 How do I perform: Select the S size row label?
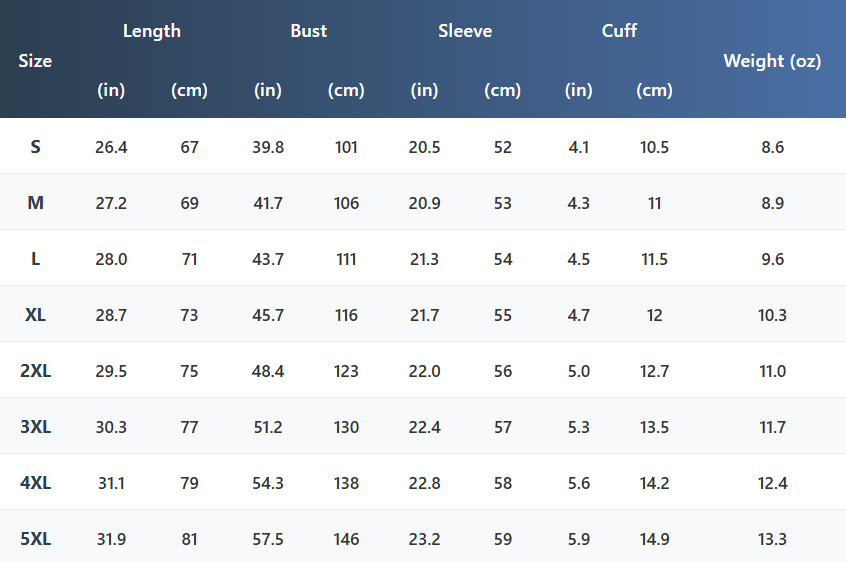pos(35,147)
